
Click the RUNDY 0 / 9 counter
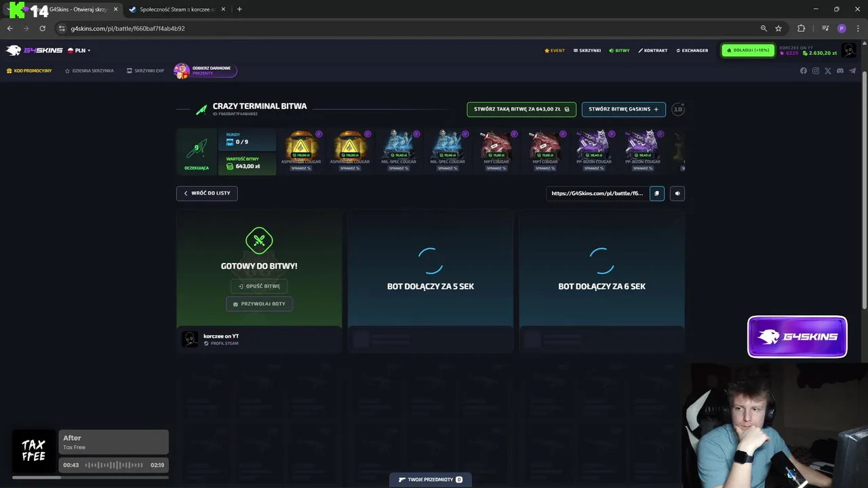click(248, 139)
